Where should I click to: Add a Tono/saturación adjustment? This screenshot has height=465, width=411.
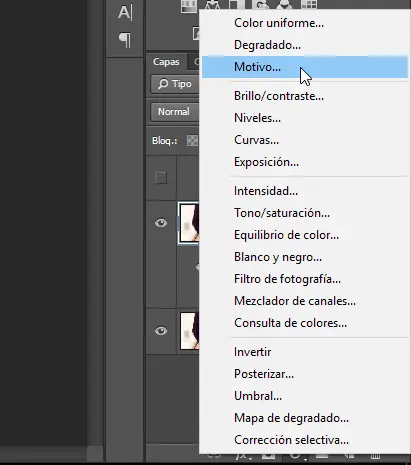click(x=305, y=213)
